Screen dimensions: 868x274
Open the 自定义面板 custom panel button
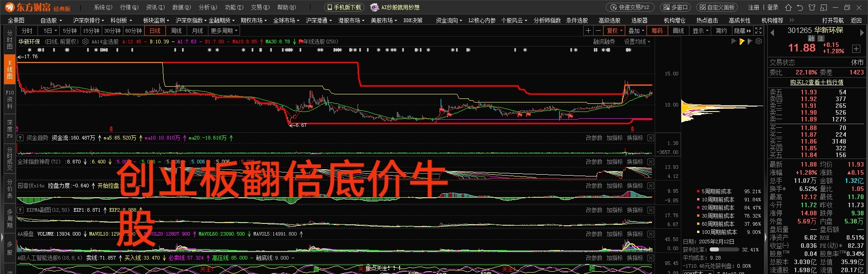tap(717, 7)
